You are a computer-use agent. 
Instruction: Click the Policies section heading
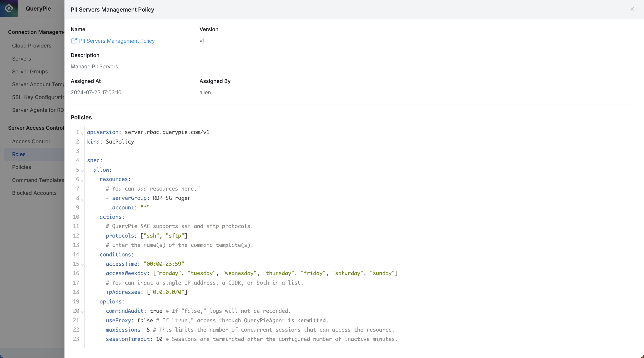click(x=81, y=117)
